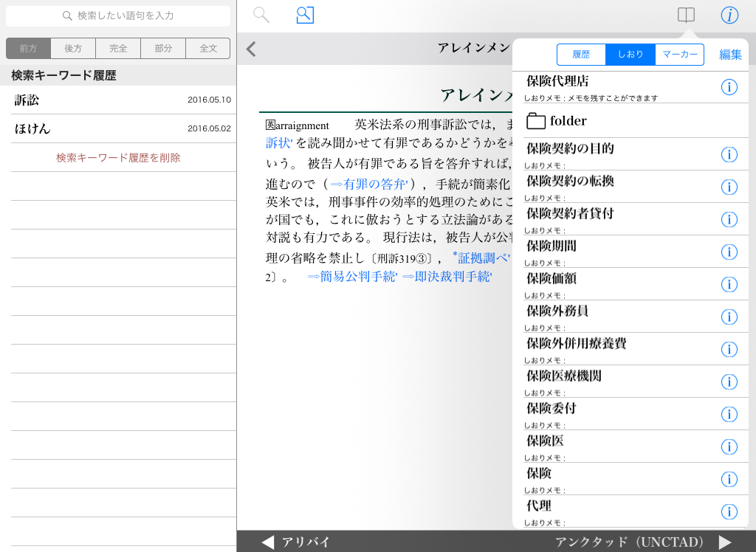This screenshot has width=756, height=552.
Task: Show info for 保険医療機関 bookmark
Action: pos(729,382)
